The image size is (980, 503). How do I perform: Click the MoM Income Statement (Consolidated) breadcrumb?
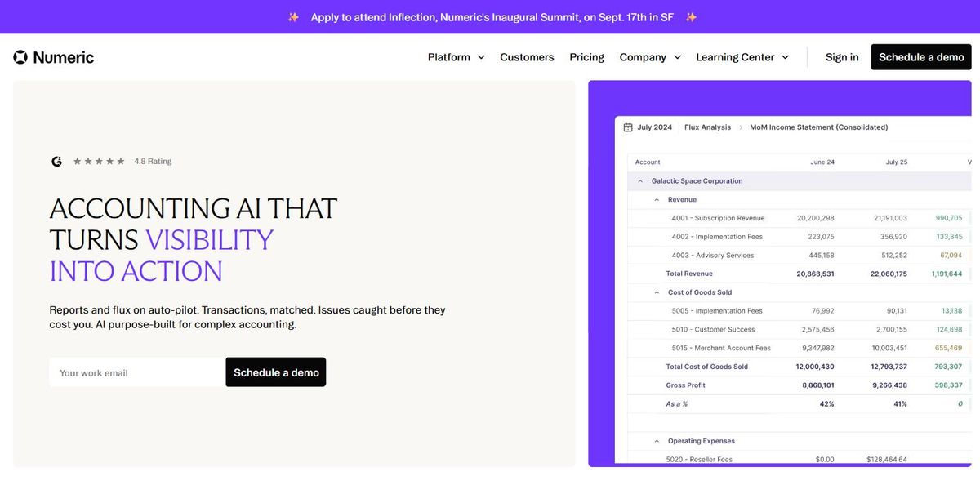click(x=818, y=127)
